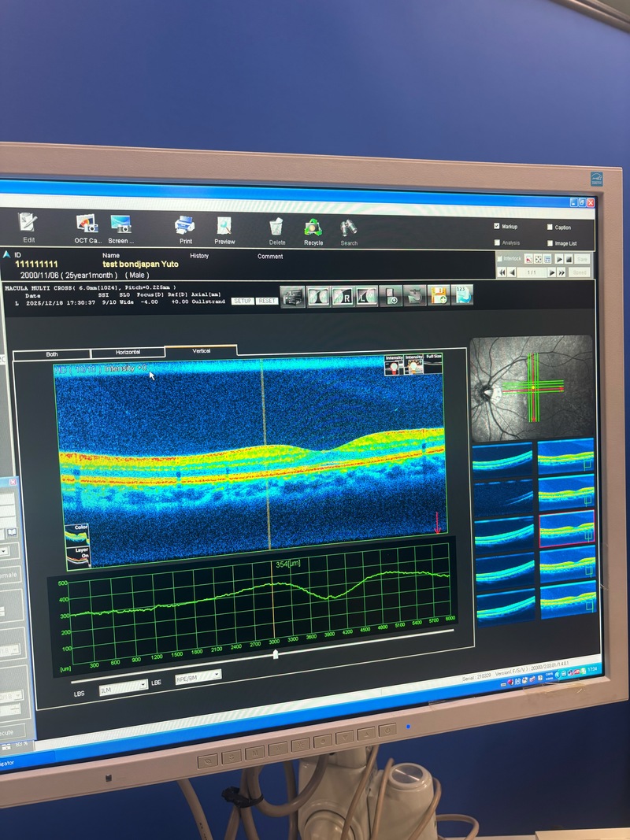This screenshot has width=630, height=840.
Task: Switch to the Horizontal scan tab
Action: pyautogui.click(x=128, y=353)
